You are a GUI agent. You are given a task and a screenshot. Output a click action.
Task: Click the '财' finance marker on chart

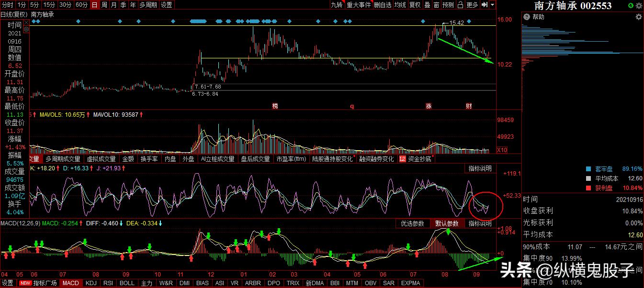(469, 106)
